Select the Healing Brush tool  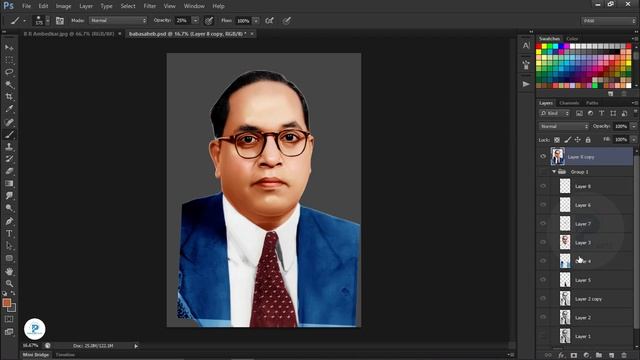pyautogui.click(x=9, y=122)
